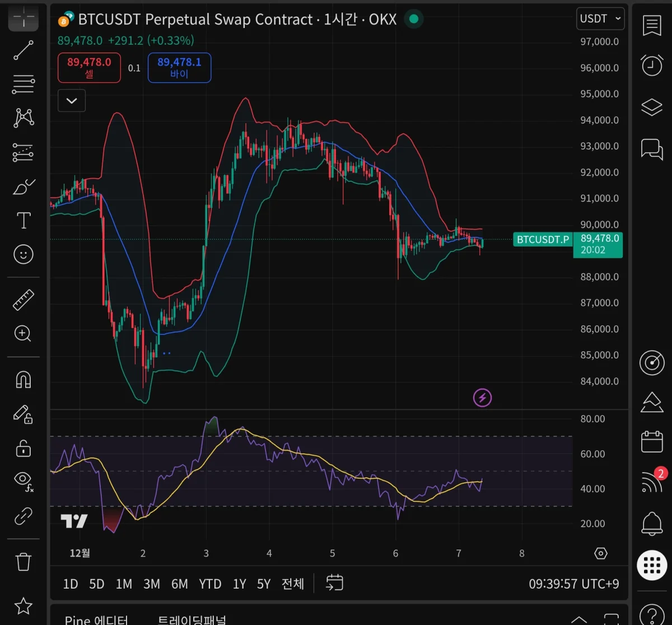Screen dimensions: 672x625
Task: Open the go-to-date calendar icon
Action: 334,583
